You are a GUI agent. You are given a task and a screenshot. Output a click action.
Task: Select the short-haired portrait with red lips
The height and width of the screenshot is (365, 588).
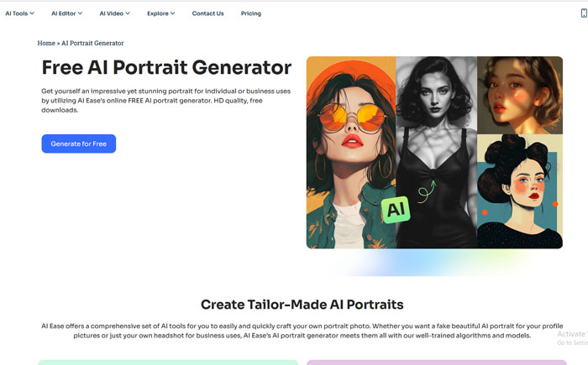click(x=520, y=95)
